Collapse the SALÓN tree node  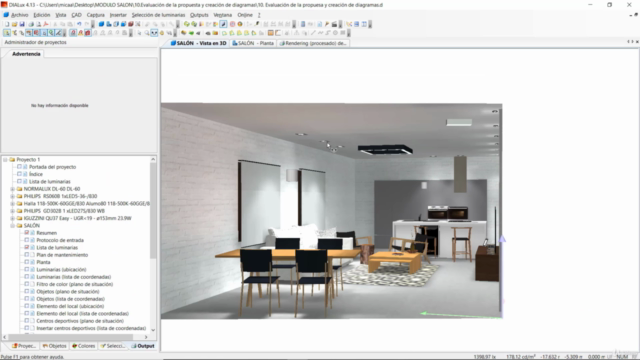tap(13, 226)
